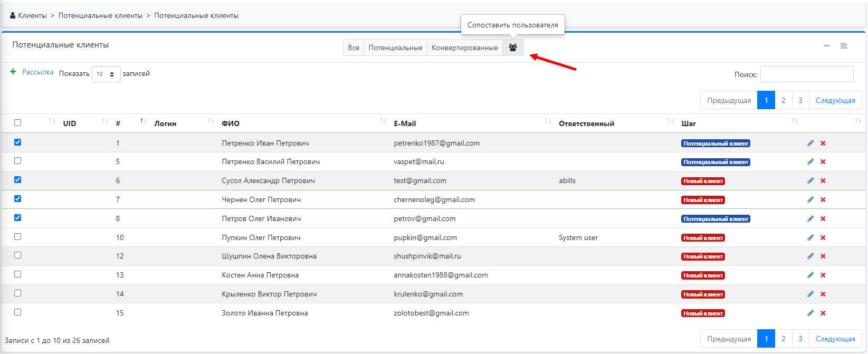Open the records-per-page dropdown
The image size is (868, 354).
[x=106, y=74]
